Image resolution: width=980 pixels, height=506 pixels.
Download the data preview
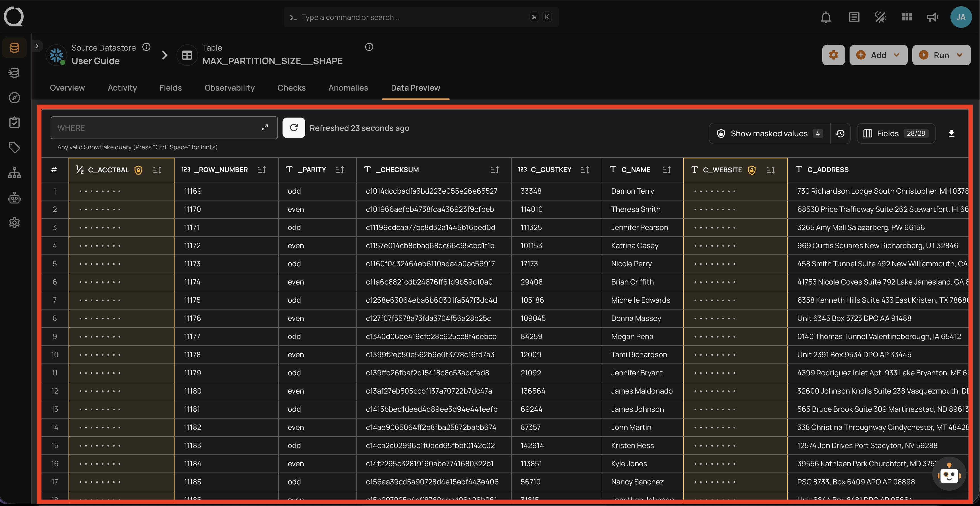(x=951, y=133)
